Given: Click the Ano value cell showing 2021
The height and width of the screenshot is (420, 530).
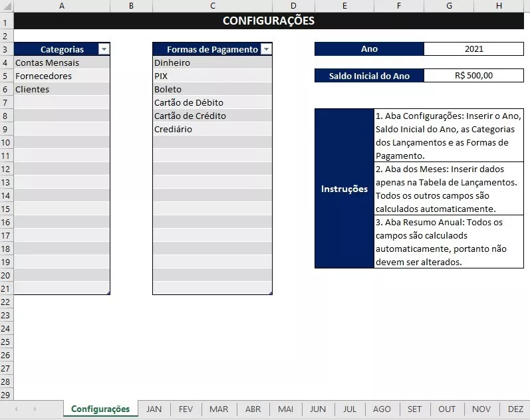Looking at the screenshot, I should tap(473, 49).
